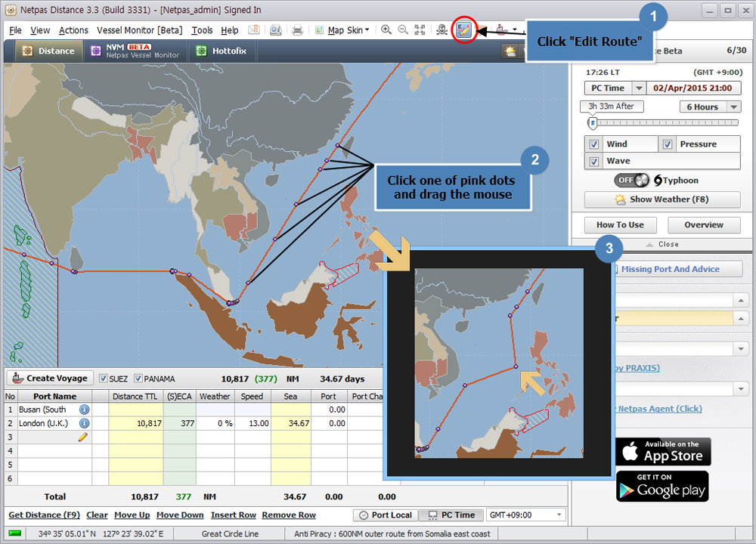Click the Clear link
The image size is (756, 544).
point(97,515)
